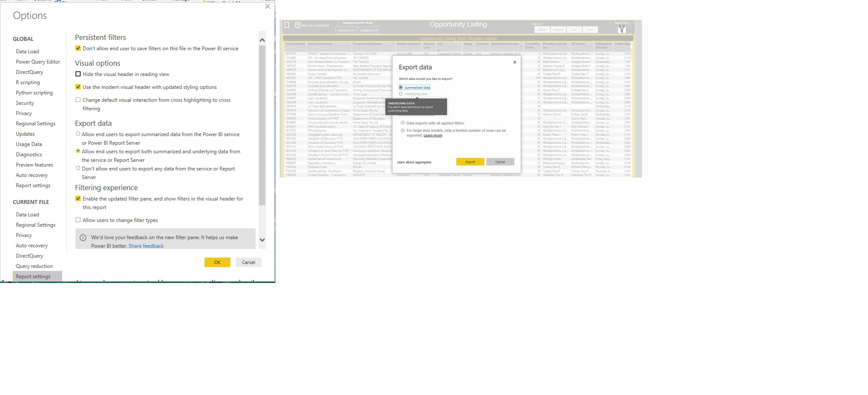Select Declined Outcome slicer button
Viewport: 868px width, 395px height.
[x=558, y=30]
